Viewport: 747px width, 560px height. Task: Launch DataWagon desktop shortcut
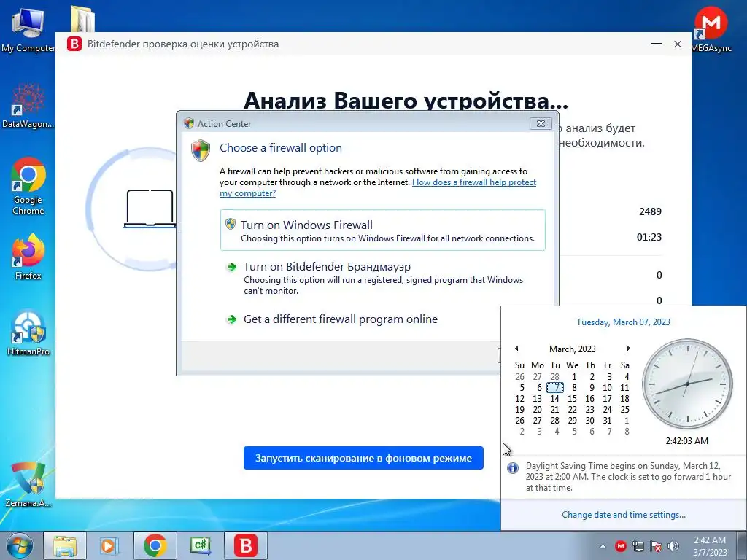pyautogui.click(x=28, y=106)
